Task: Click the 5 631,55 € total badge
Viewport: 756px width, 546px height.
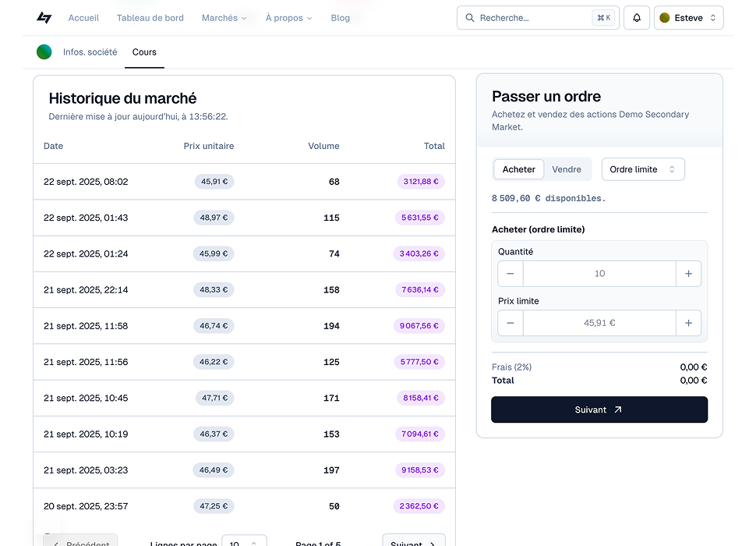Action: (x=419, y=218)
